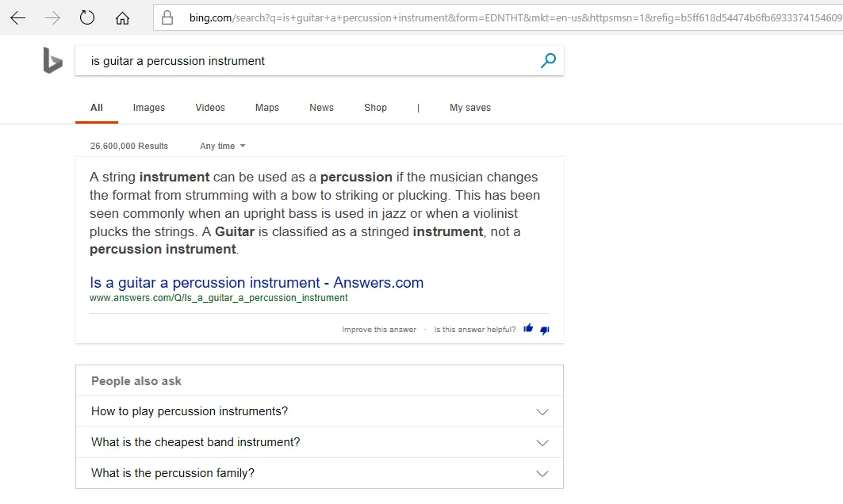Open My saves

[x=470, y=108]
